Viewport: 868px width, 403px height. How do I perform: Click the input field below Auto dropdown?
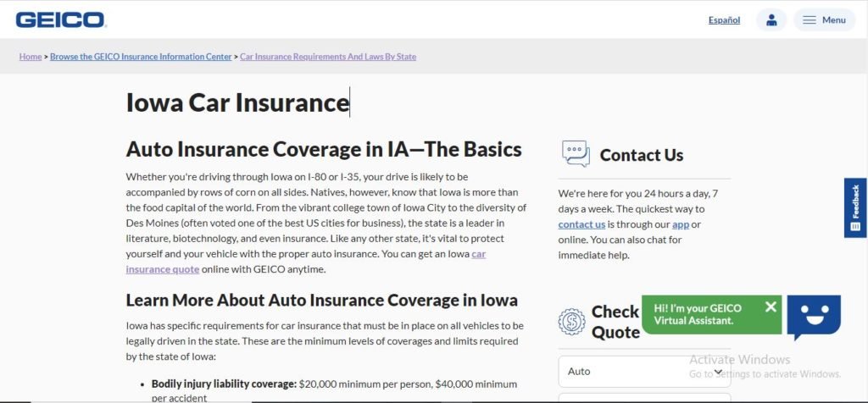644,397
